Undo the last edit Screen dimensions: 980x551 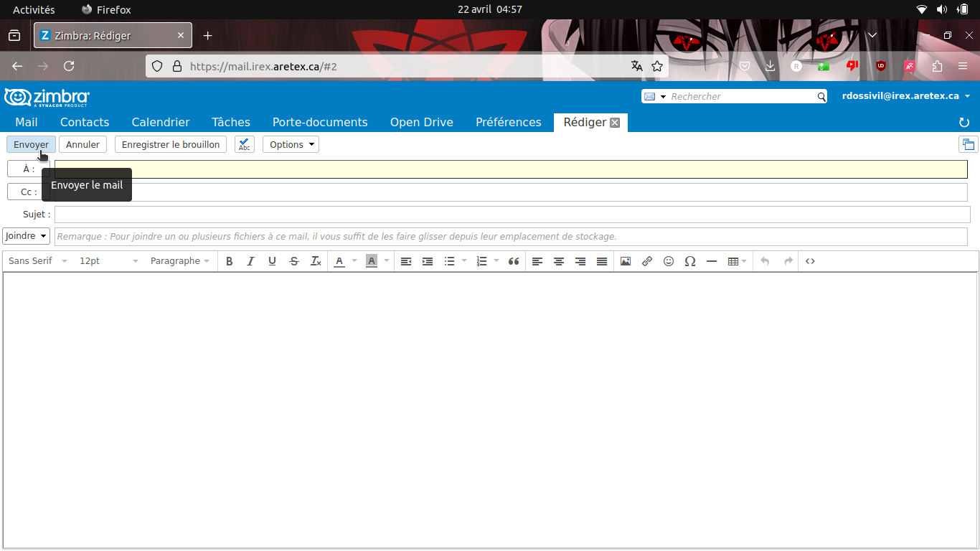pyautogui.click(x=765, y=261)
